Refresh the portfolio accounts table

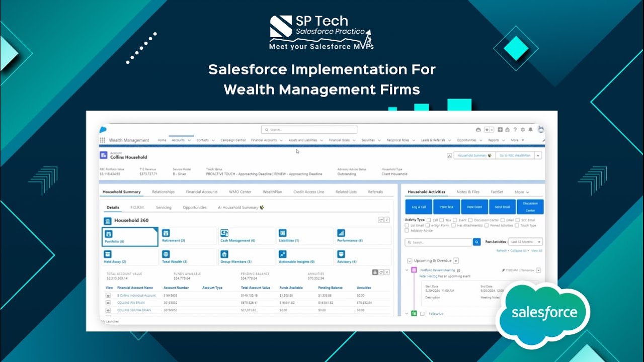(x=381, y=272)
